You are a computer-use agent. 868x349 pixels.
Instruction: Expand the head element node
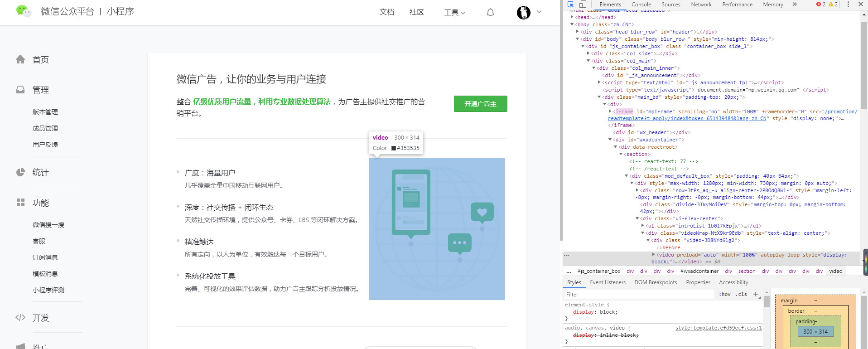(572, 17)
